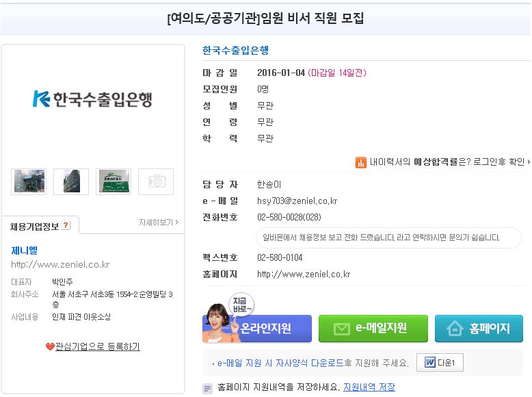Click the camera placeholder photo icon
This screenshot has width=532, height=397.
tap(156, 181)
